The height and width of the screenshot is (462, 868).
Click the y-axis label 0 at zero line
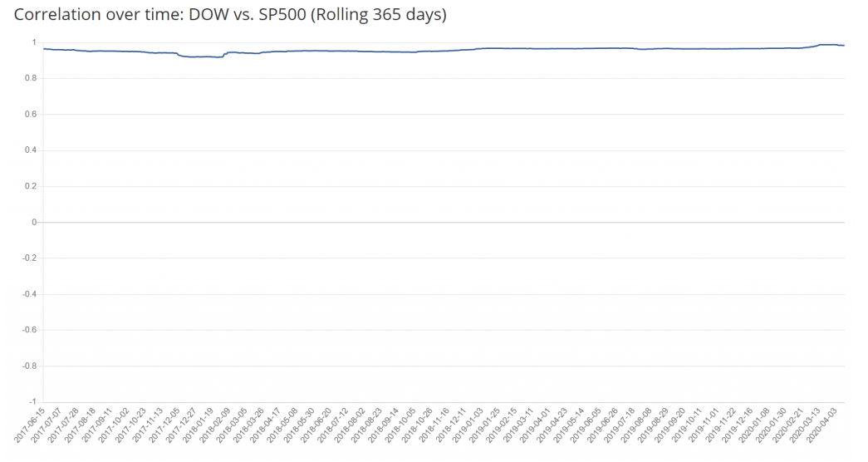pyautogui.click(x=32, y=222)
